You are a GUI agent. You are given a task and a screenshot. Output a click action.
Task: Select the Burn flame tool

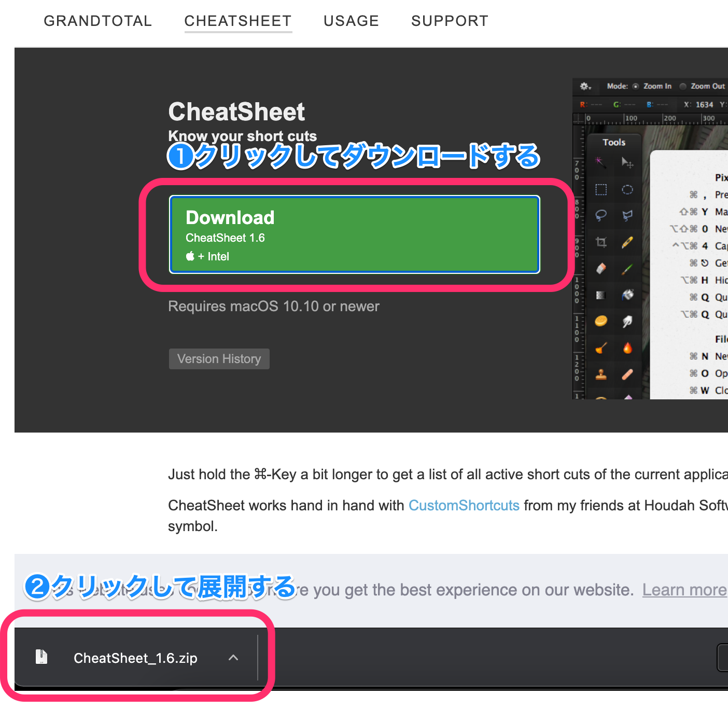[627, 348]
